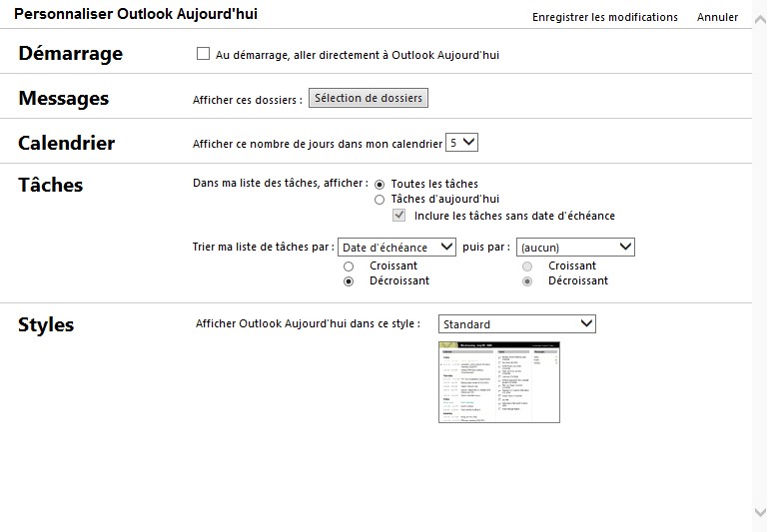This screenshot has width=767, height=532.
Task: Open the (aucun) secondary sort dropdown
Action: pyautogui.click(x=575, y=247)
